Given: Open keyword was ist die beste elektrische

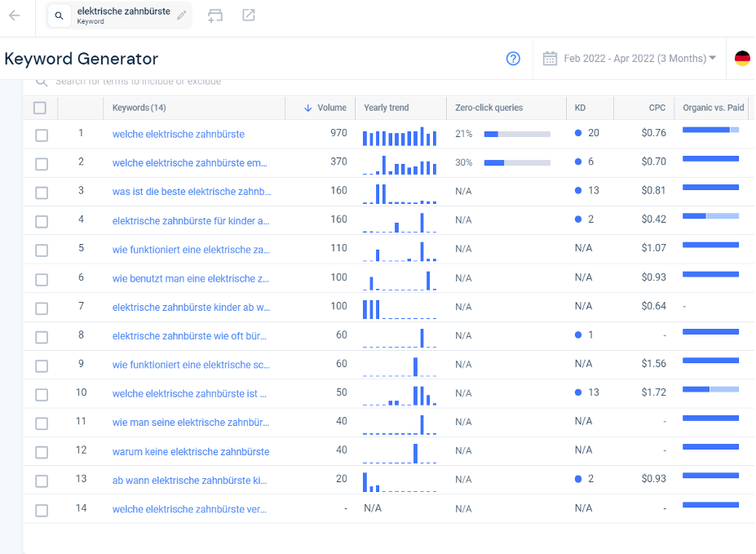Looking at the screenshot, I should coord(192,192).
